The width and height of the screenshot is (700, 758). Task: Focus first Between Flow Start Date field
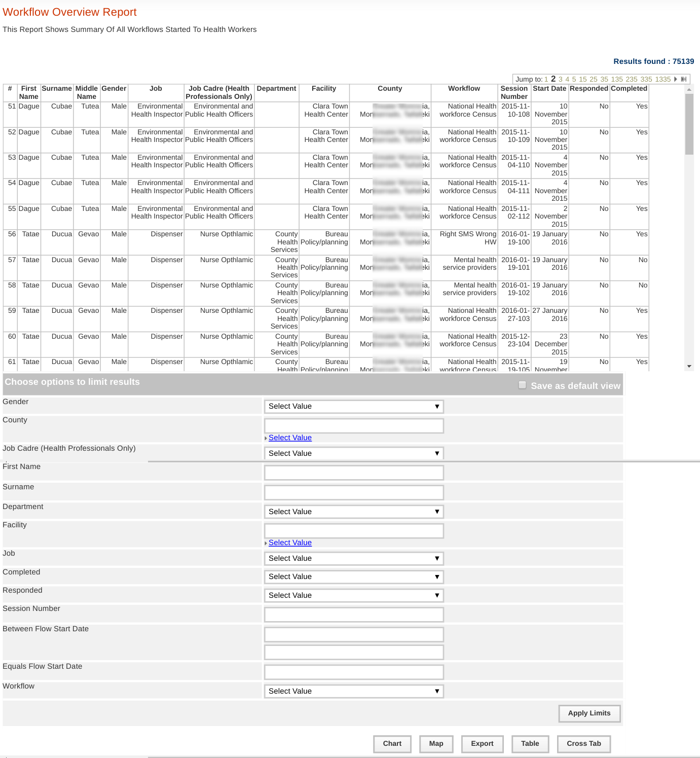[354, 634]
